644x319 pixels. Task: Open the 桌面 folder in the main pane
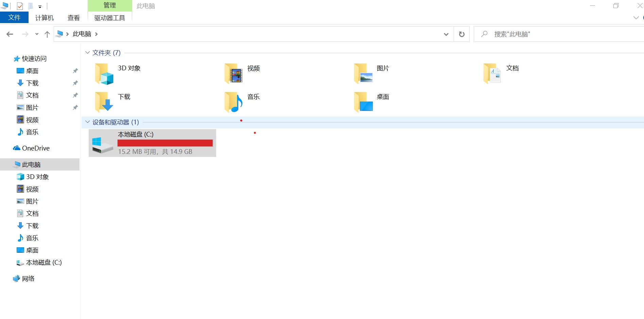[x=371, y=102]
